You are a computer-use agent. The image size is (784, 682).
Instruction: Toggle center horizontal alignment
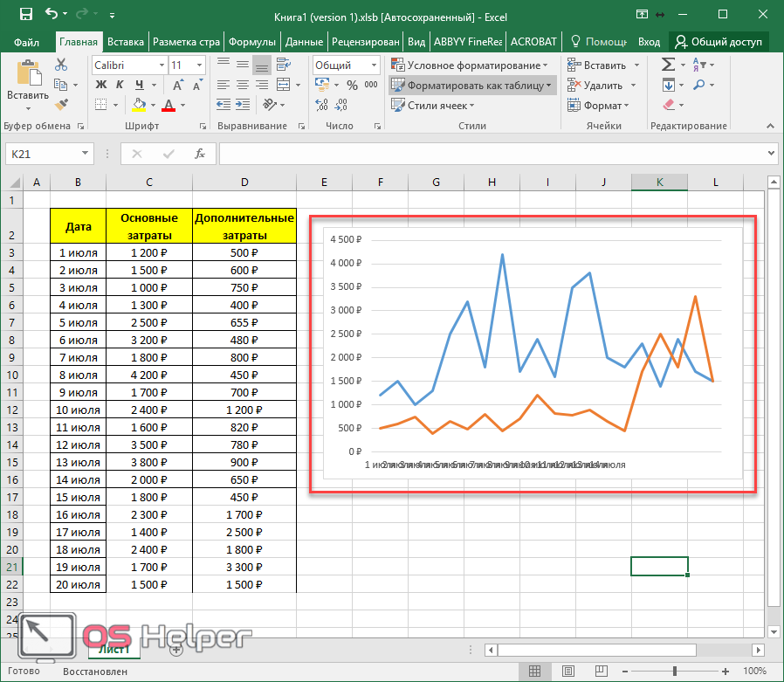pos(242,85)
